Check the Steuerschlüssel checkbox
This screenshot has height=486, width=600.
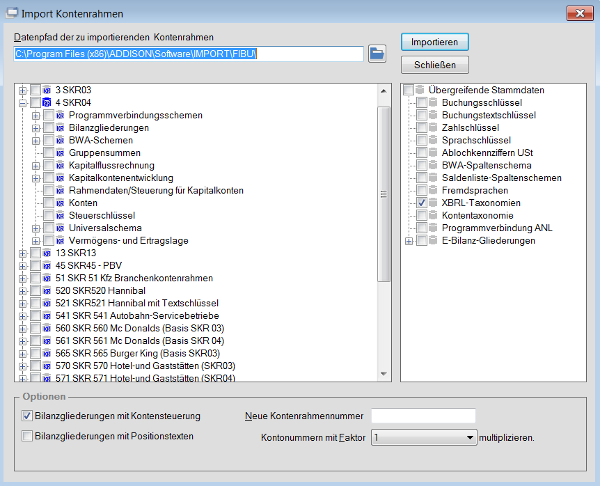coord(49,215)
